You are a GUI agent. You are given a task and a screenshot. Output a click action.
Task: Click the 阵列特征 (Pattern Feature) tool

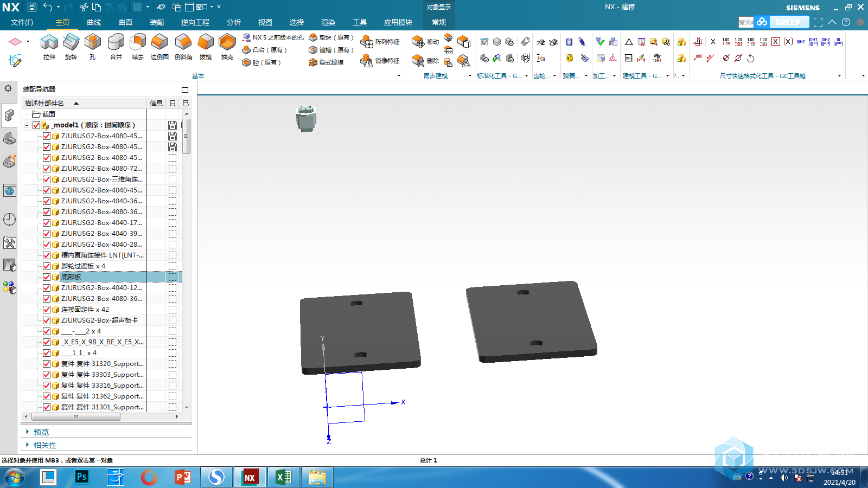click(x=380, y=42)
